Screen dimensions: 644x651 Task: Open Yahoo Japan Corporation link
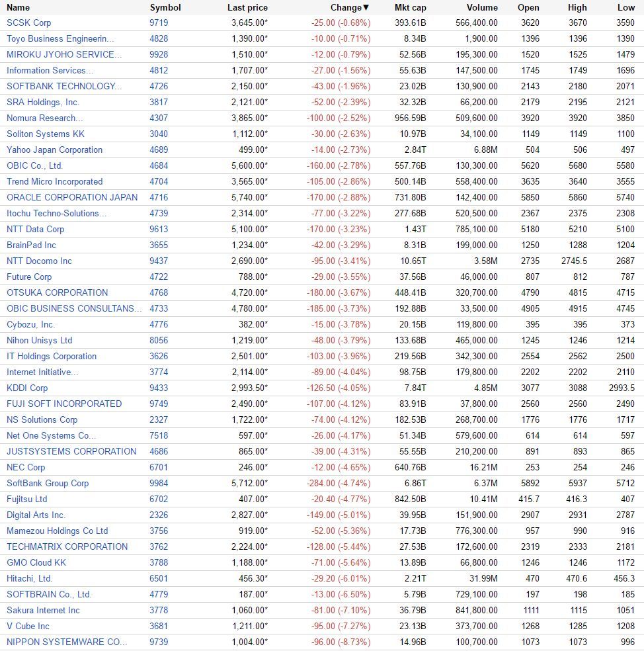pos(54,150)
